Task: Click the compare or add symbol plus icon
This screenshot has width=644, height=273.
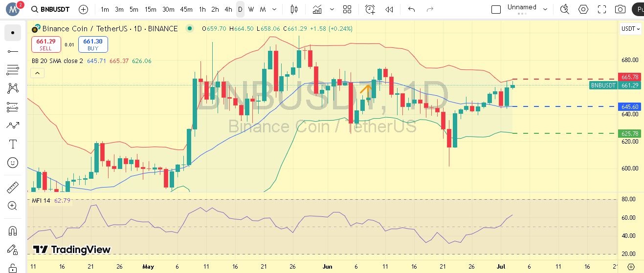Action: (x=84, y=9)
